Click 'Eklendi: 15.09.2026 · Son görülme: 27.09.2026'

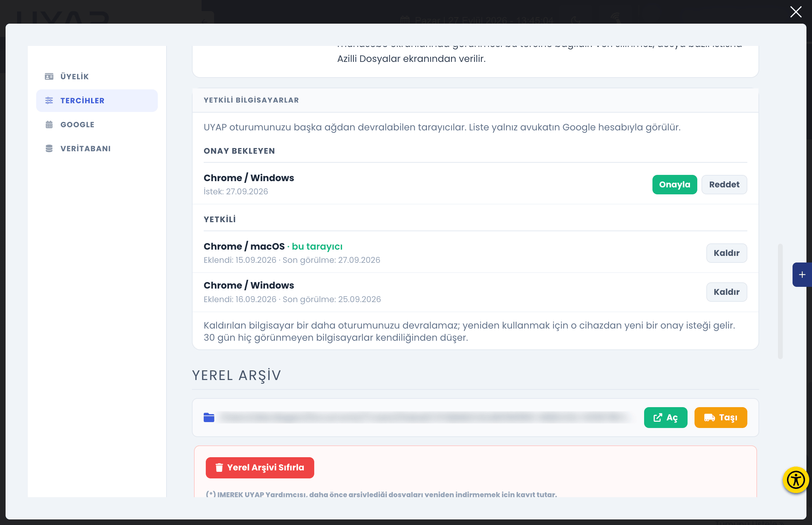click(x=292, y=260)
